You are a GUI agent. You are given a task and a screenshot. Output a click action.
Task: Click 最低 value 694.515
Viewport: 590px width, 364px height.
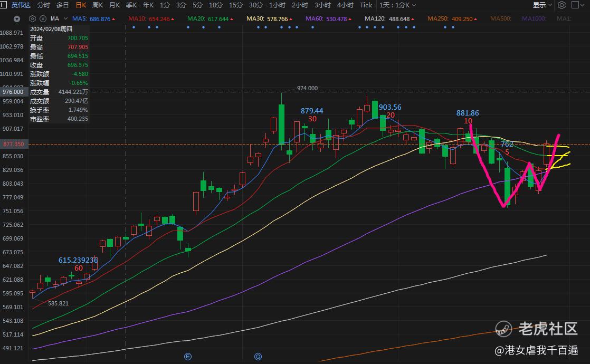pyautogui.click(x=78, y=56)
